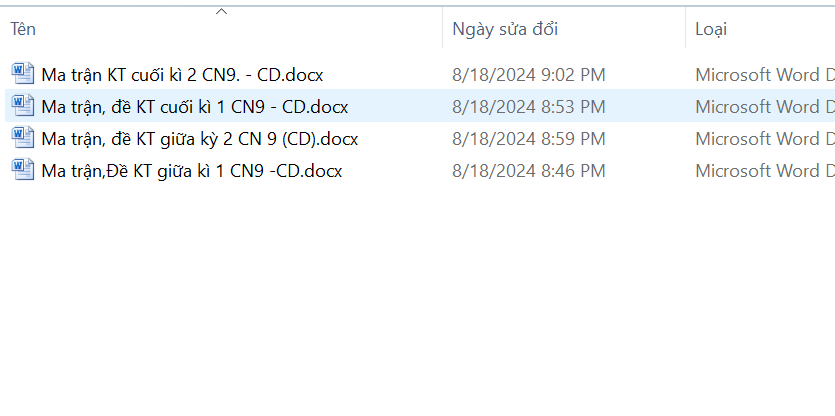
Task: Select file Ma trận, đề KT cuối kì 1 CN9
Action: (194, 107)
